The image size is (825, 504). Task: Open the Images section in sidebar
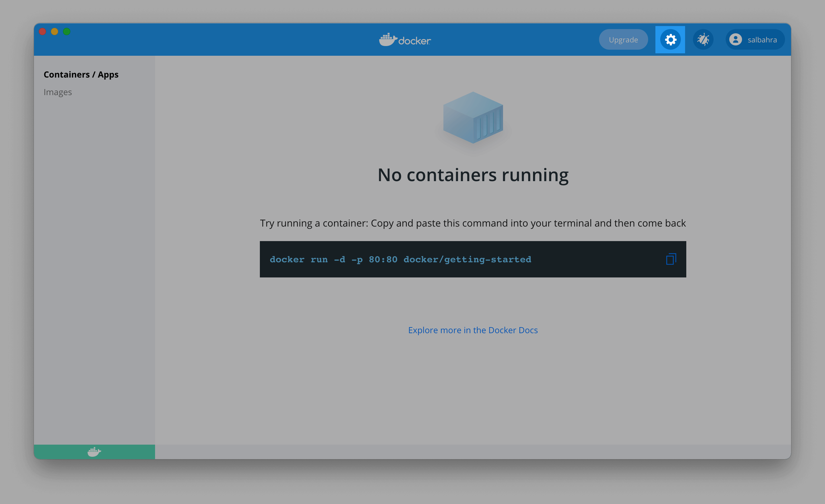click(58, 92)
